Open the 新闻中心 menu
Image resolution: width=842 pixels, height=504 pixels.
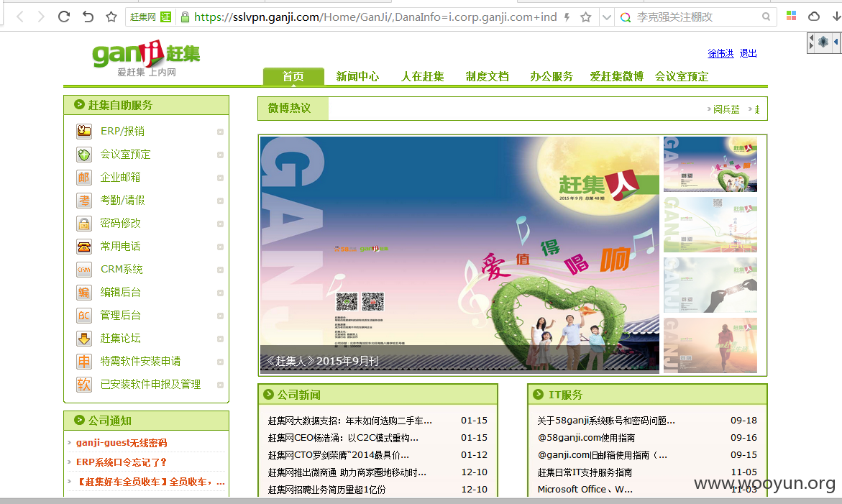click(x=357, y=76)
